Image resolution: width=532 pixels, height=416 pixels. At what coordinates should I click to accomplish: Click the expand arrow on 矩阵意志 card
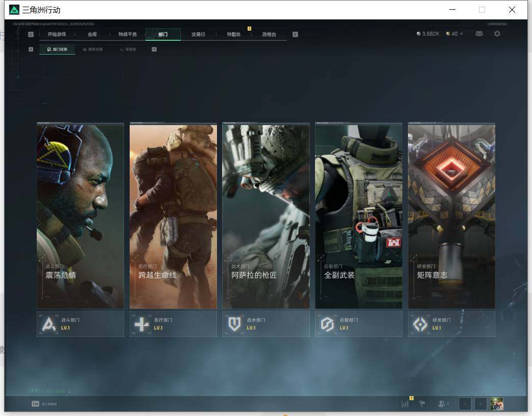pos(414,258)
